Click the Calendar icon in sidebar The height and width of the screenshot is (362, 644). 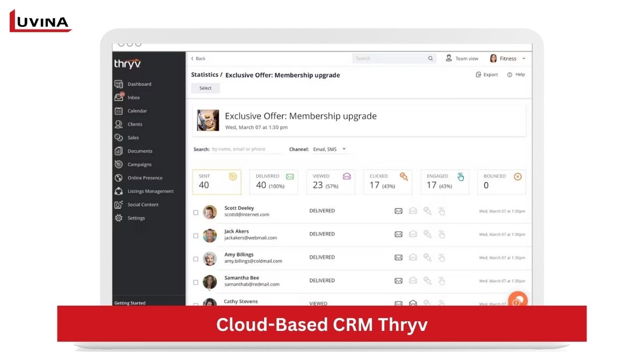tap(119, 111)
